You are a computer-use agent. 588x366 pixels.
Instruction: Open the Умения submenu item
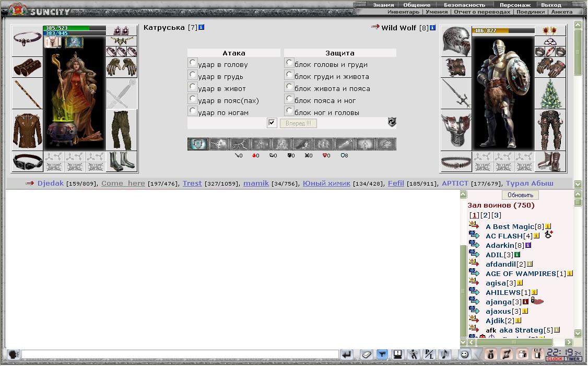(x=437, y=12)
